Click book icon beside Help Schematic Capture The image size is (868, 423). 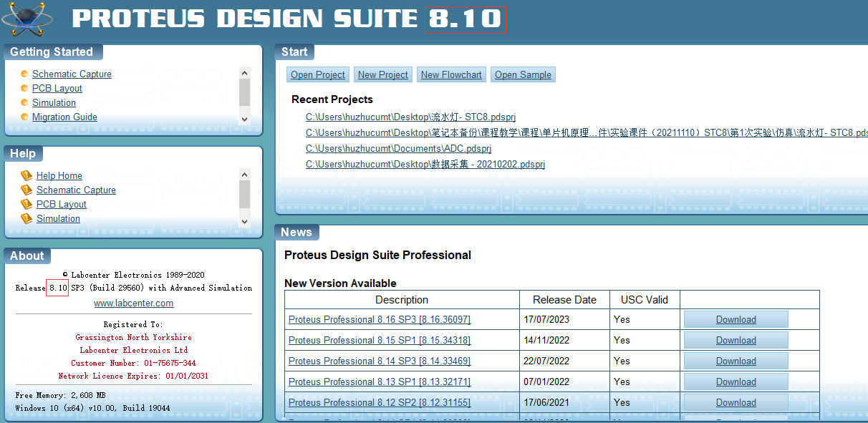tap(26, 190)
